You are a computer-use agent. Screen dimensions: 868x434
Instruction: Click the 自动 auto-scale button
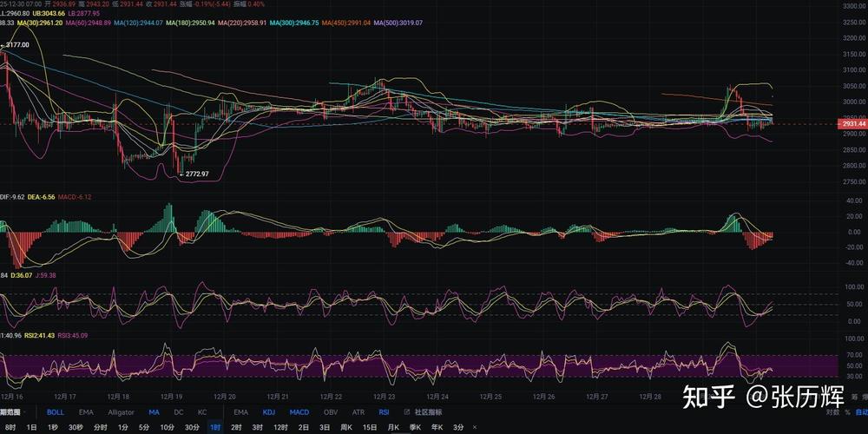point(860,412)
